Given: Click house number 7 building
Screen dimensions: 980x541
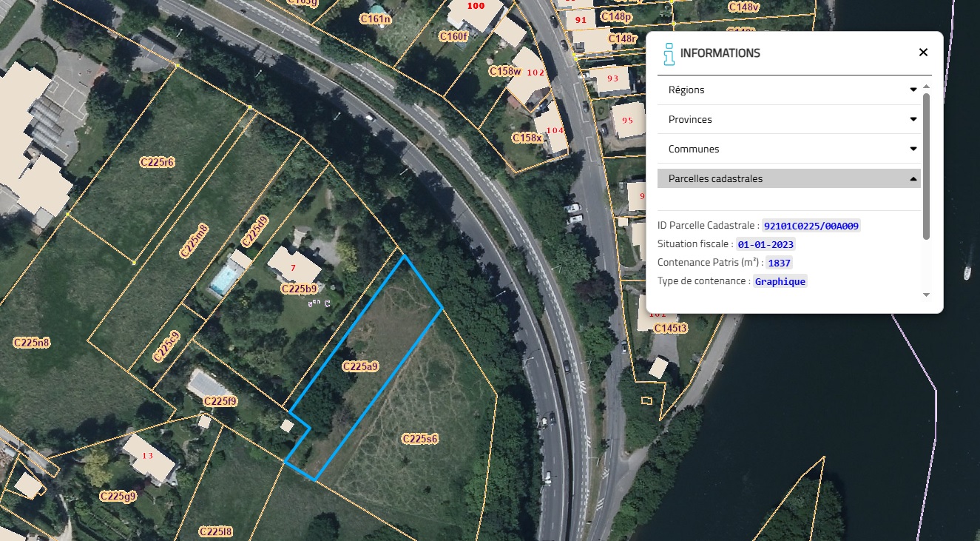Looking at the screenshot, I should pos(294,266).
